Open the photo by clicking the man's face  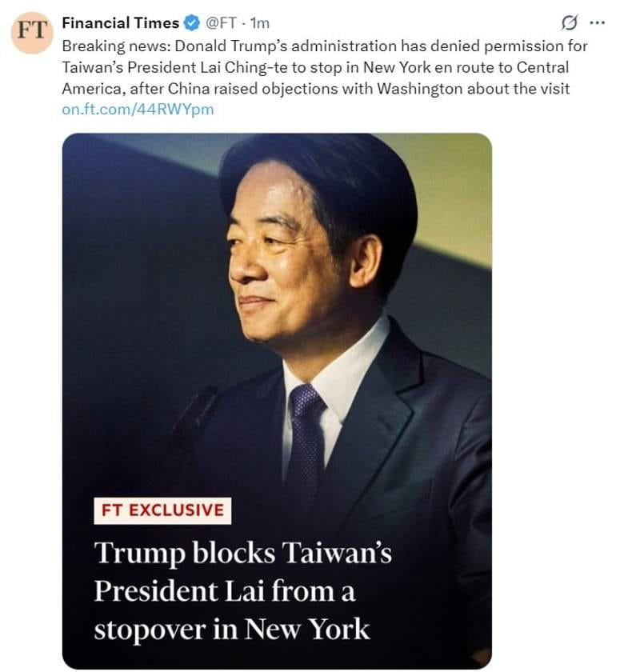coord(280,256)
